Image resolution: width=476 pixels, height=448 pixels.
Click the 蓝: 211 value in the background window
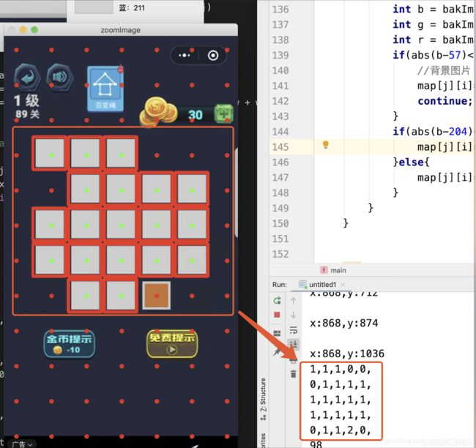pyautogui.click(x=132, y=8)
